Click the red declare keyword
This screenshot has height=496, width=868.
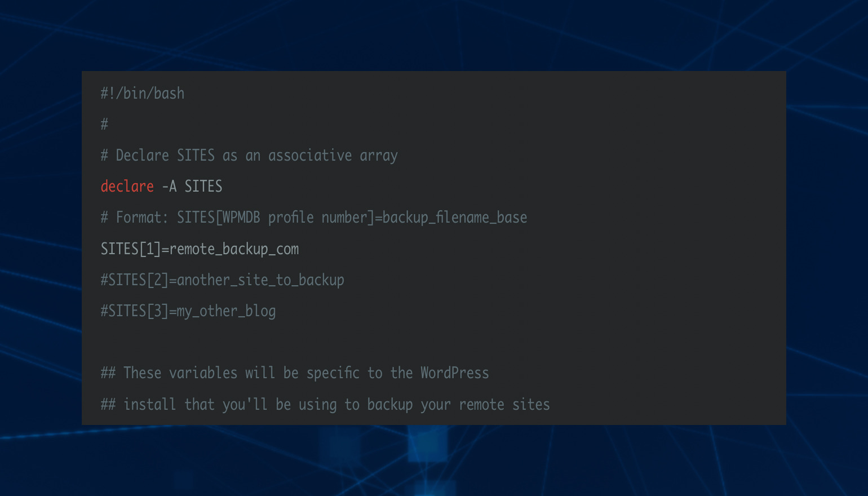[127, 187]
